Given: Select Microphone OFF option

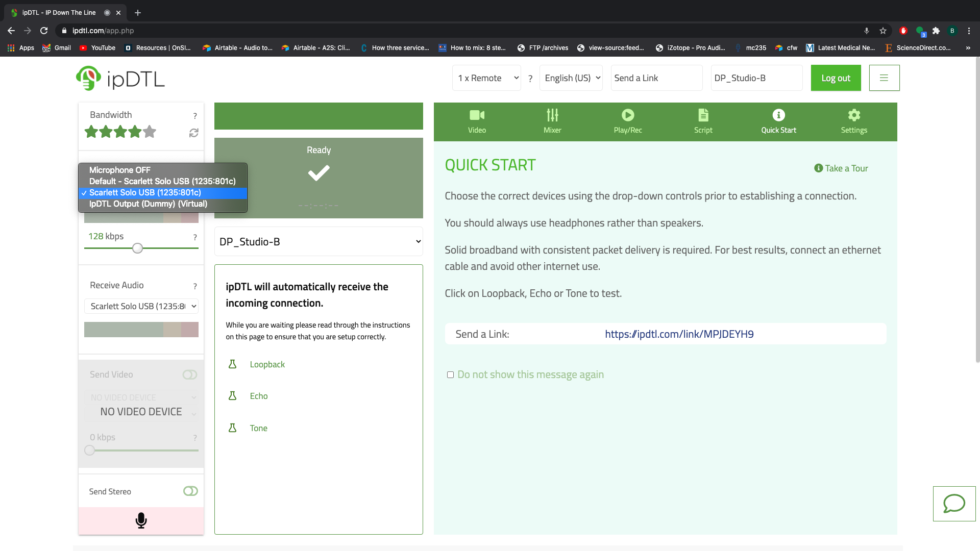Looking at the screenshot, I should pyautogui.click(x=163, y=170).
